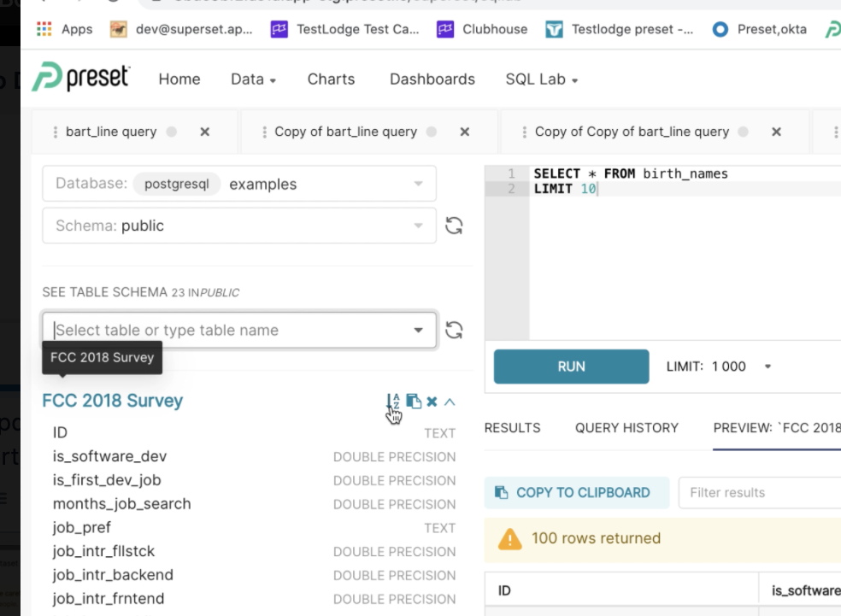Close Copy of bart_line query tab
Viewport: 841px width, 616px height.
coord(465,132)
